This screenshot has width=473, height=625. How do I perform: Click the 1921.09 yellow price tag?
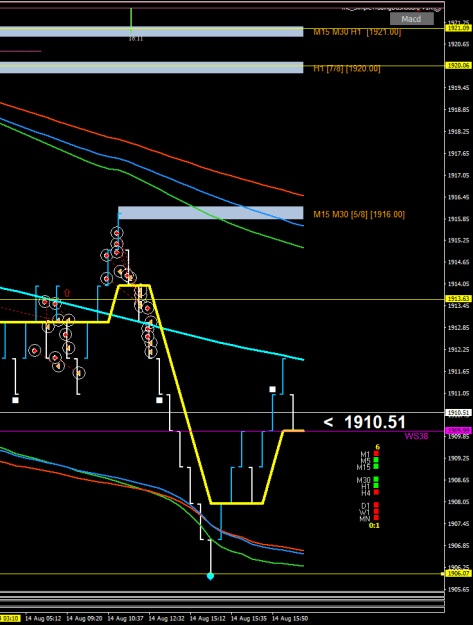click(x=458, y=28)
